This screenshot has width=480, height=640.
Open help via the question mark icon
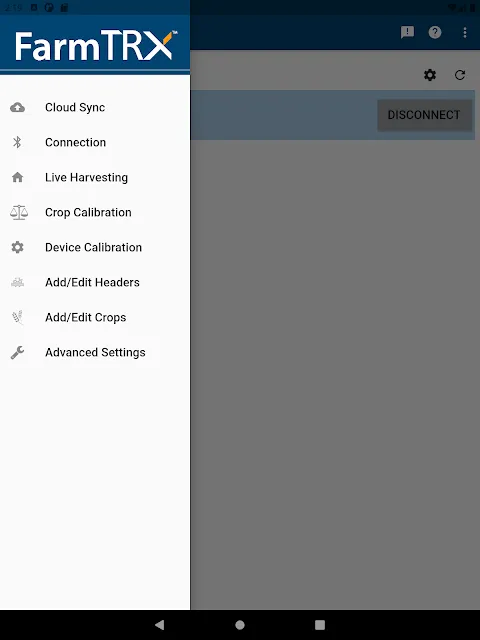click(435, 32)
